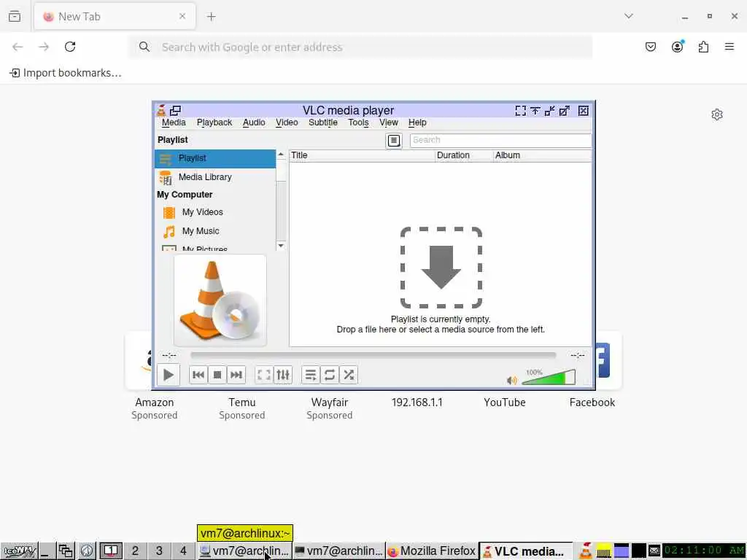
Task: Select Media Library in VLC sidebar
Action: click(215, 177)
